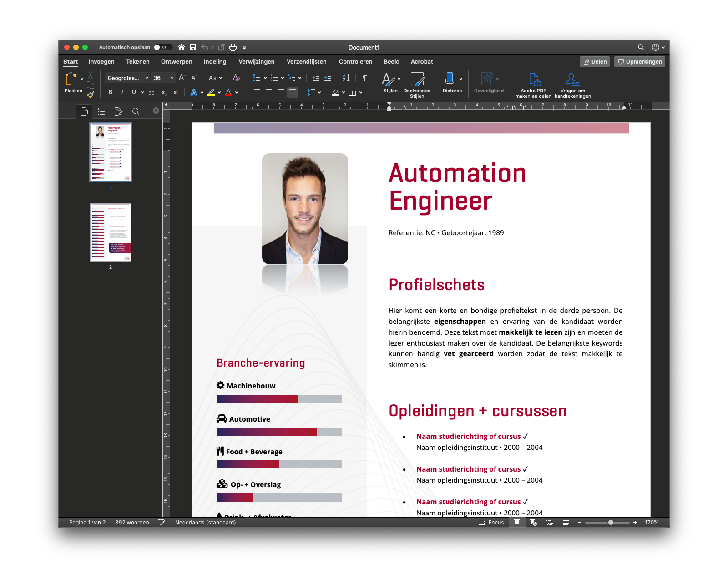
Task: Toggle bold formatting
Action: tap(111, 92)
